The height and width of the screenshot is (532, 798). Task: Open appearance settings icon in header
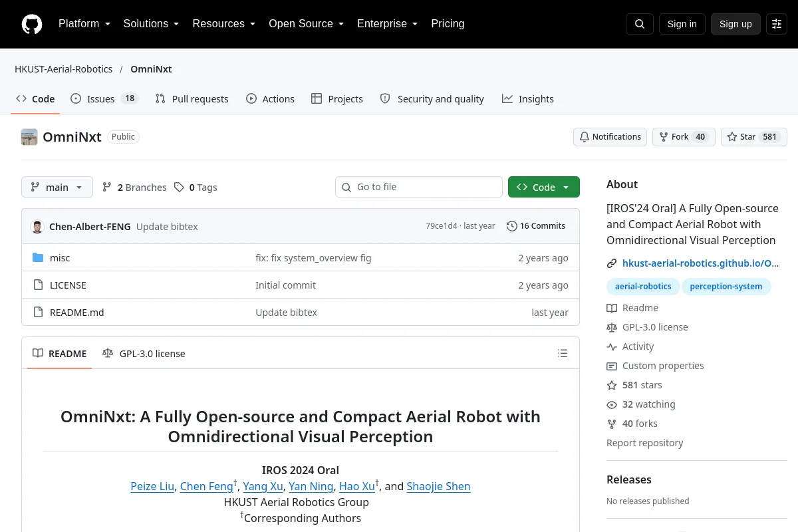(x=777, y=24)
